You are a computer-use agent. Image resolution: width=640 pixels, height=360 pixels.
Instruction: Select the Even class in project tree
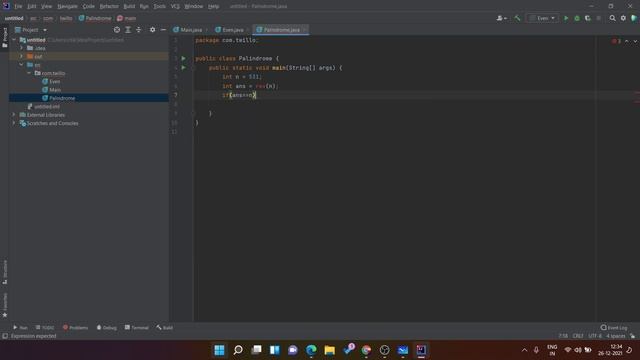pyautogui.click(x=51, y=82)
